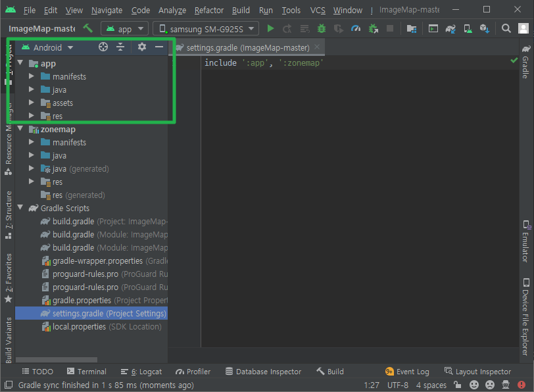Click the Project Structure icon in toolbar
This screenshot has height=392, width=534.
coord(412,29)
